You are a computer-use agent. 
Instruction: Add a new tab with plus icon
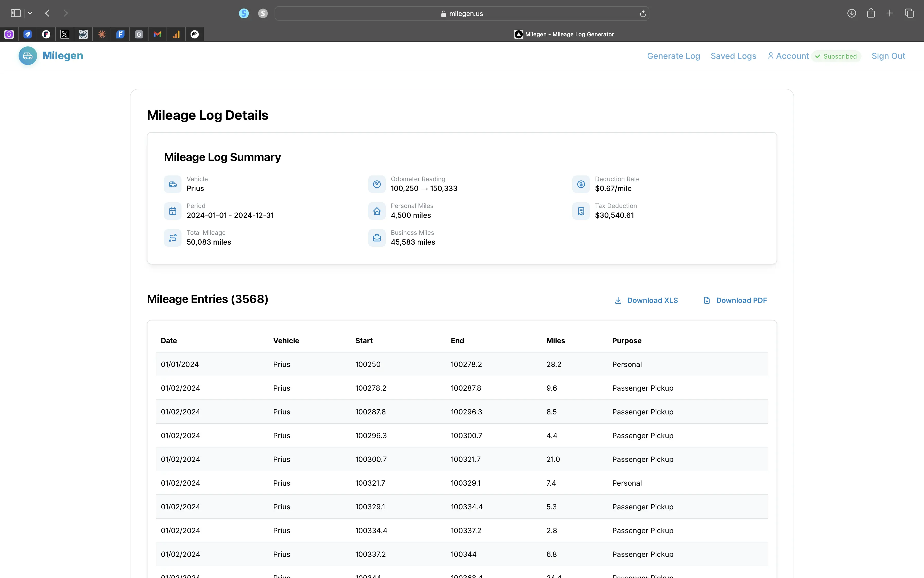coord(890,13)
